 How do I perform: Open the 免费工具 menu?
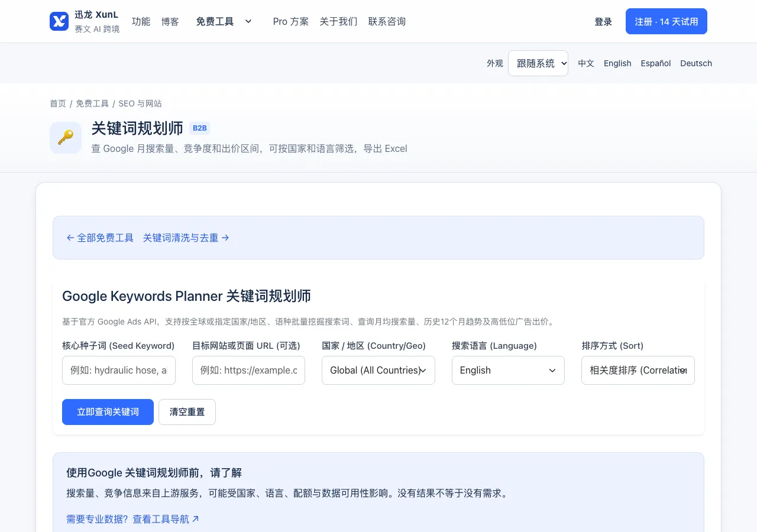tap(215, 21)
